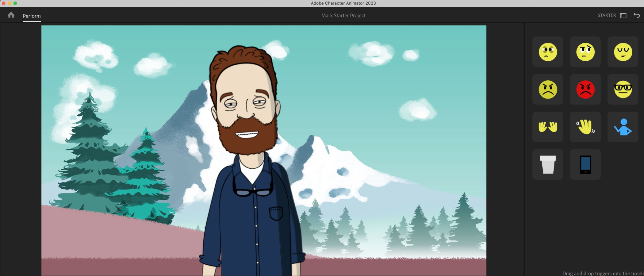This screenshot has width=644, height=276.
Task: Click the undo arrow icon
Action: click(637, 15)
